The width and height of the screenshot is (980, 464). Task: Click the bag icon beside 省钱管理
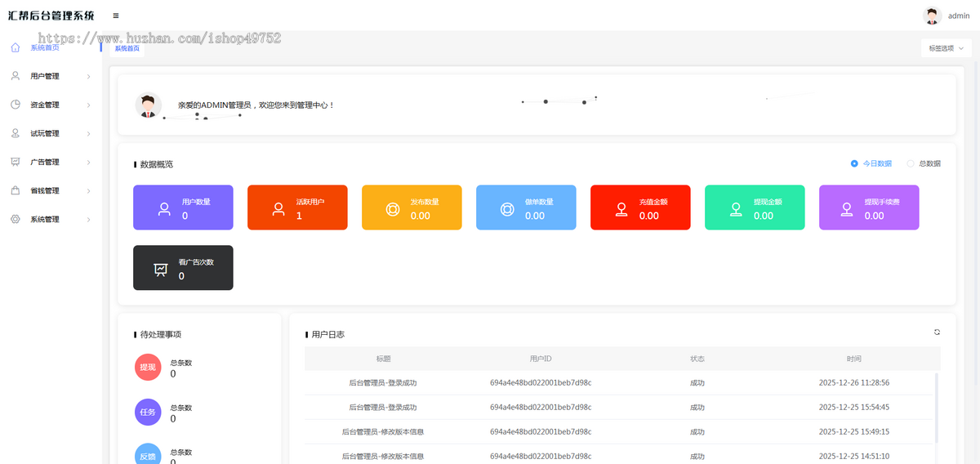pos(15,190)
